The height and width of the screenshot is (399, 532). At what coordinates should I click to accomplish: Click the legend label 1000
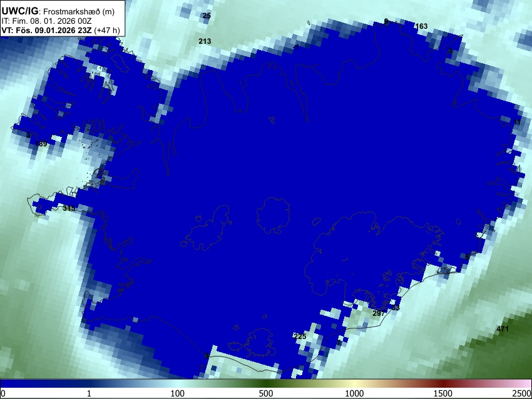coord(354,393)
